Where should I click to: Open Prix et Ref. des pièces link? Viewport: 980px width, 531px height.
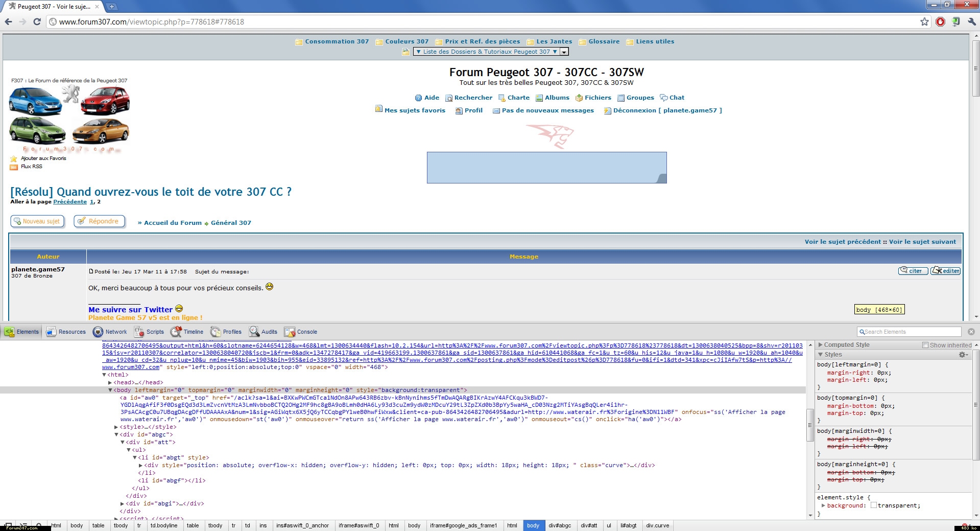(x=483, y=41)
